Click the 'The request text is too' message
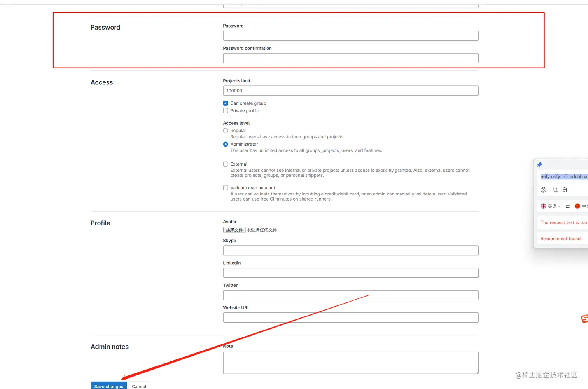Image resolution: width=588 pixels, height=389 pixels. 564,223
